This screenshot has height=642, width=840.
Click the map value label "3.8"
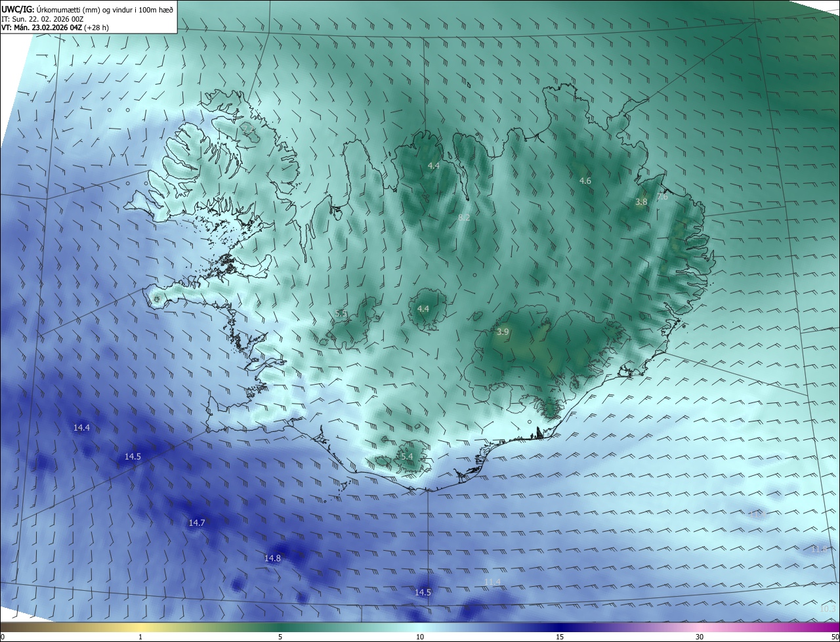(641, 202)
